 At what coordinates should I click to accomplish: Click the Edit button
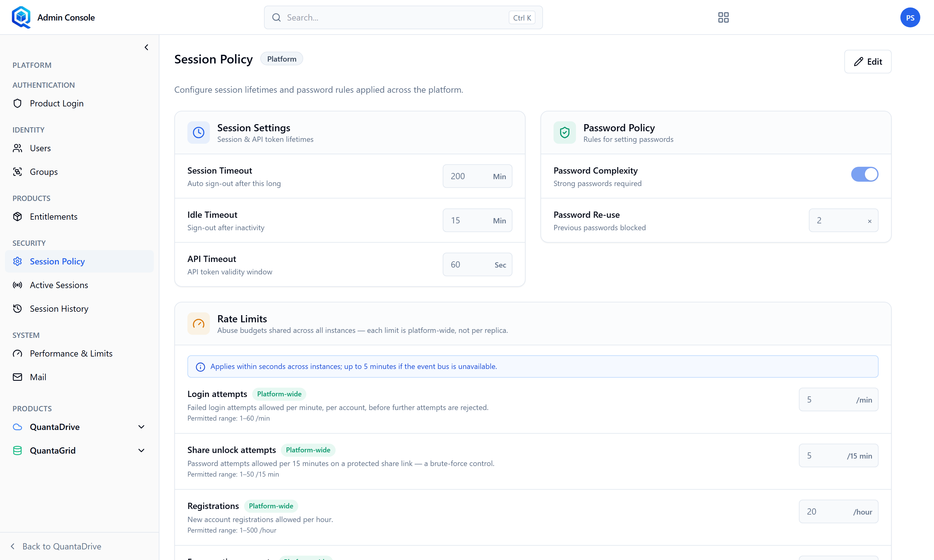click(868, 62)
